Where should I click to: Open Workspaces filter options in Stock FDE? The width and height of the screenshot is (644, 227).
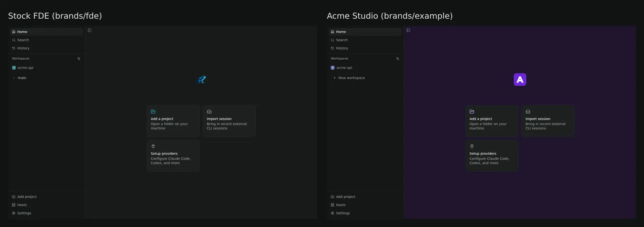pyautogui.click(x=79, y=58)
